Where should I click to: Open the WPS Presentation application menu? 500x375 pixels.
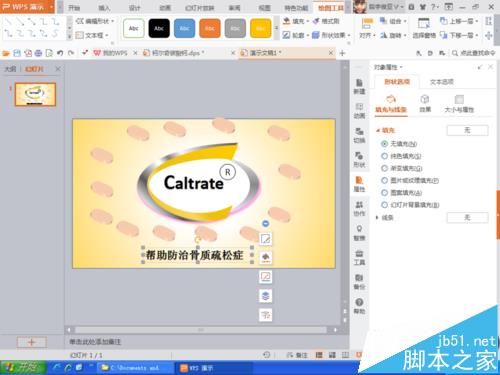(27, 7)
